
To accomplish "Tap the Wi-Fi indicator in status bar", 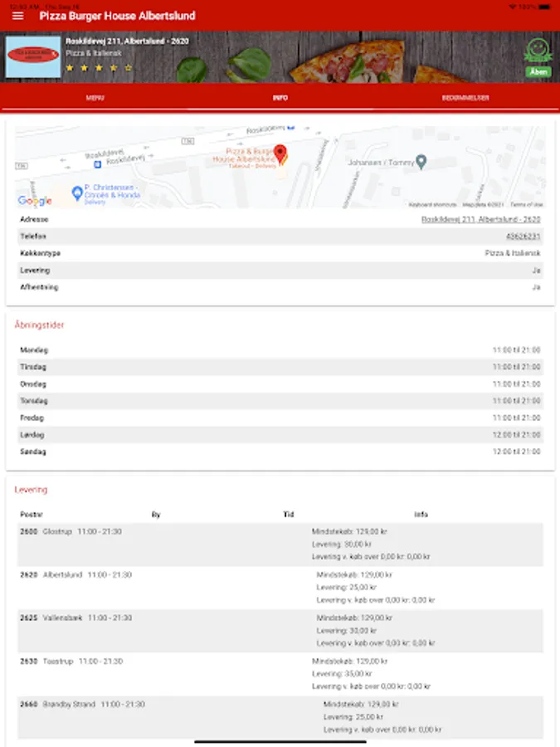I will [x=513, y=7].
